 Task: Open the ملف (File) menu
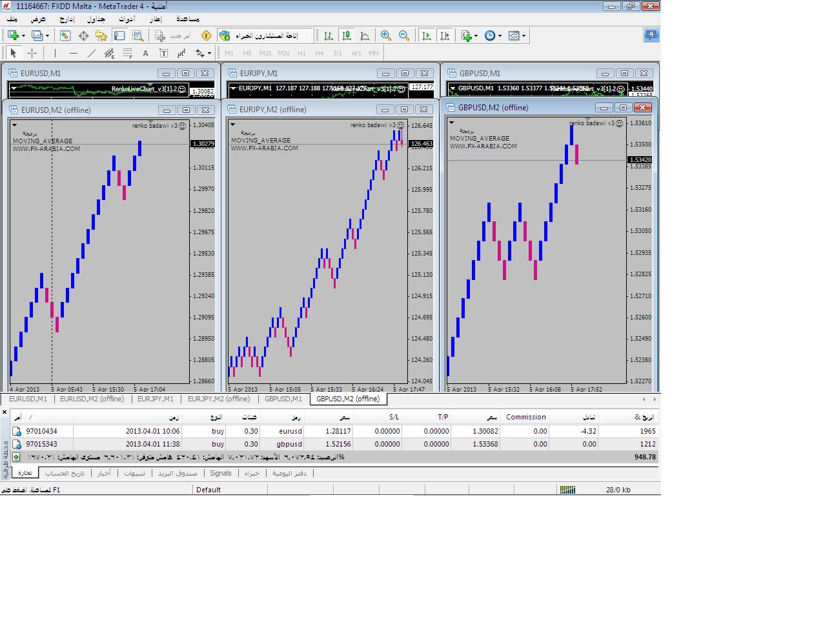pos(13,19)
